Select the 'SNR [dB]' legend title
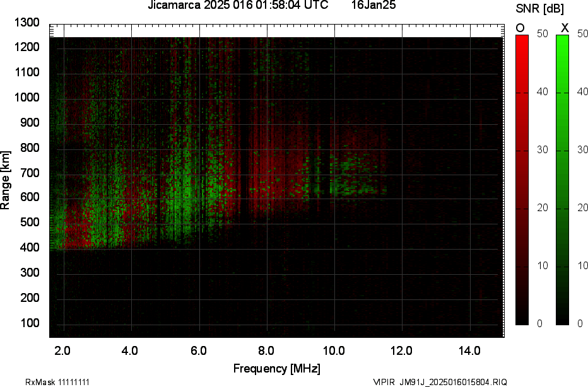 [539, 8]
